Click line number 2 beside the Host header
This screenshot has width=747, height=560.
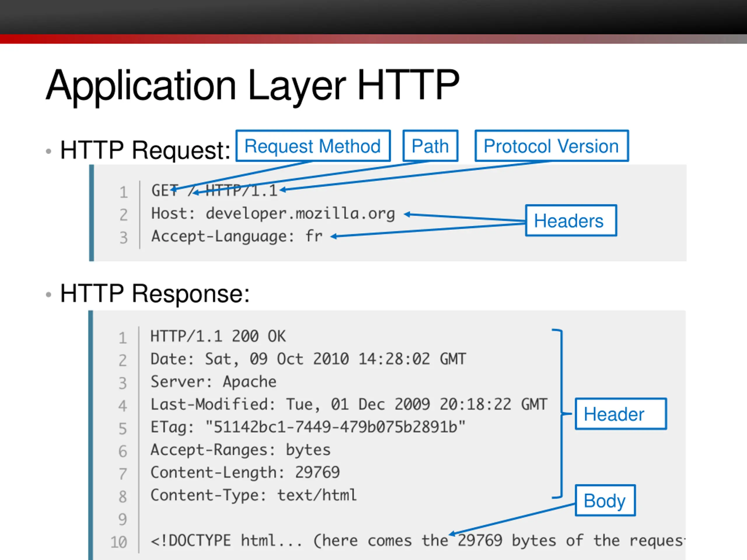click(124, 215)
